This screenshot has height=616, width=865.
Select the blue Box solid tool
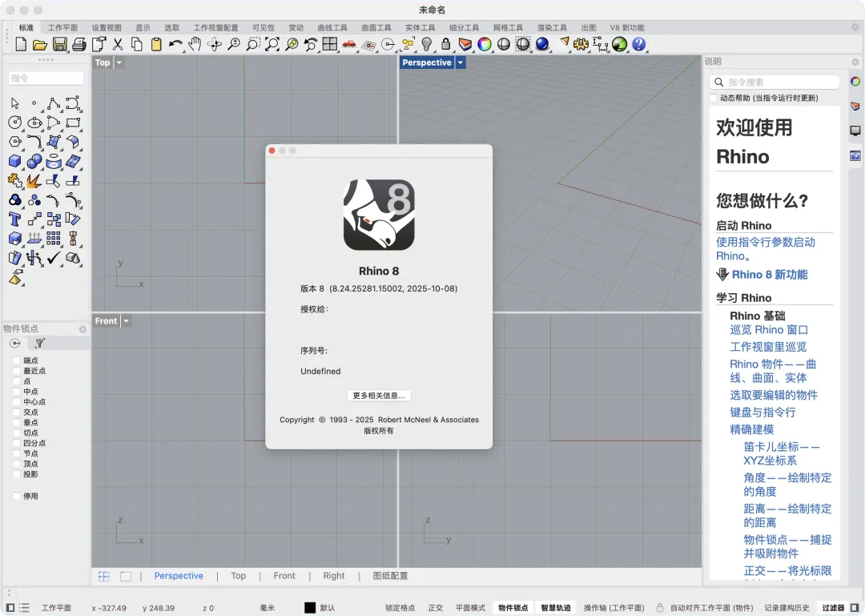pyautogui.click(x=15, y=161)
